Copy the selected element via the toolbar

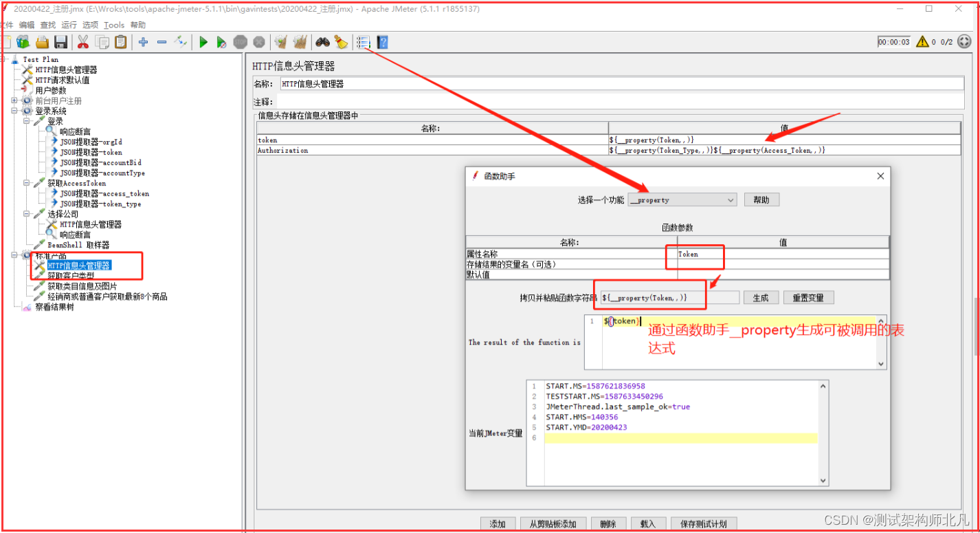tap(102, 42)
